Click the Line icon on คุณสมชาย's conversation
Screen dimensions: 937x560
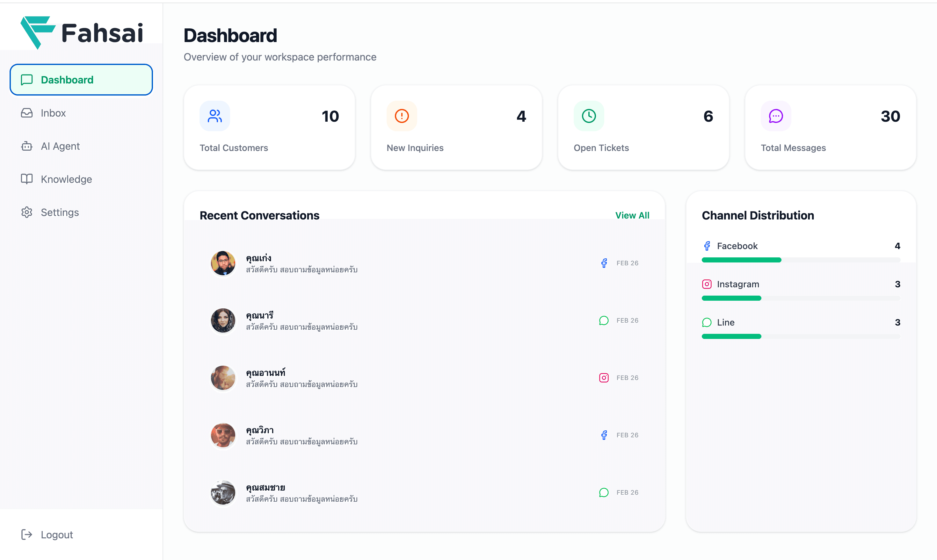pyautogui.click(x=604, y=492)
